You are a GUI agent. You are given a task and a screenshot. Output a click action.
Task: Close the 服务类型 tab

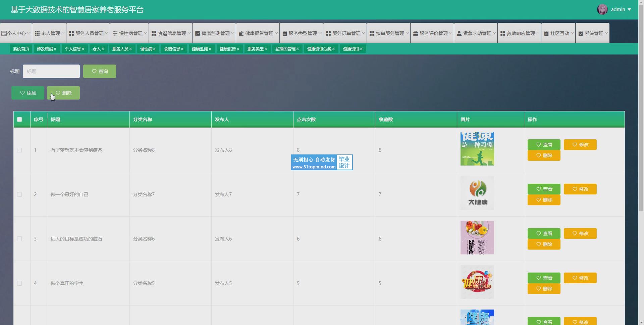[x=266, y=49]
